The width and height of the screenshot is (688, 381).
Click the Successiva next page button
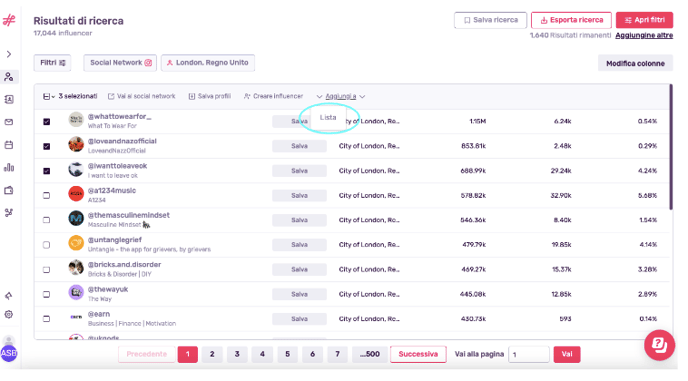[x=418, y=354]
